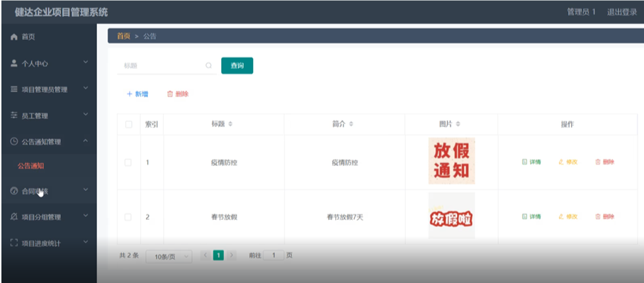The height and width of the screenshot is (283, 644).
Task: Expand the 项目管理员管理 sidebar menu
Action: click(50, 89)
